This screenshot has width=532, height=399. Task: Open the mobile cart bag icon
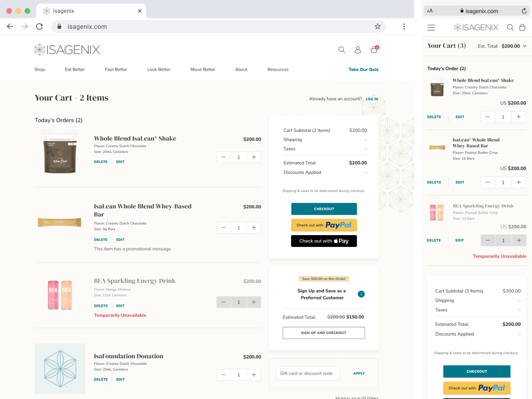click(x=522, y=27)
